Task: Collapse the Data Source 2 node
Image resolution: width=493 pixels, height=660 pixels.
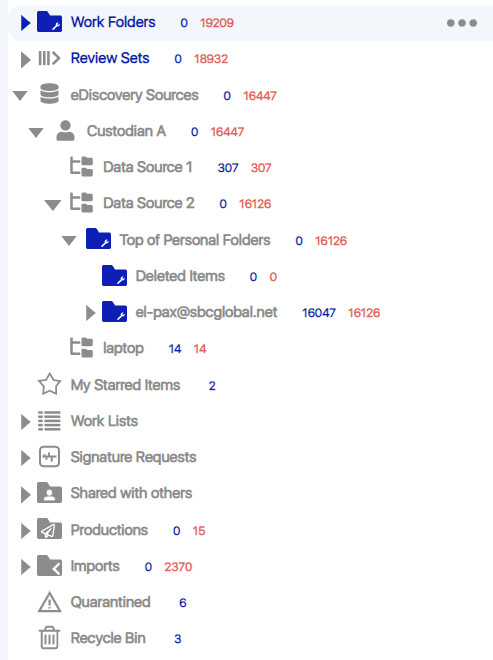Action: (52, 205)
